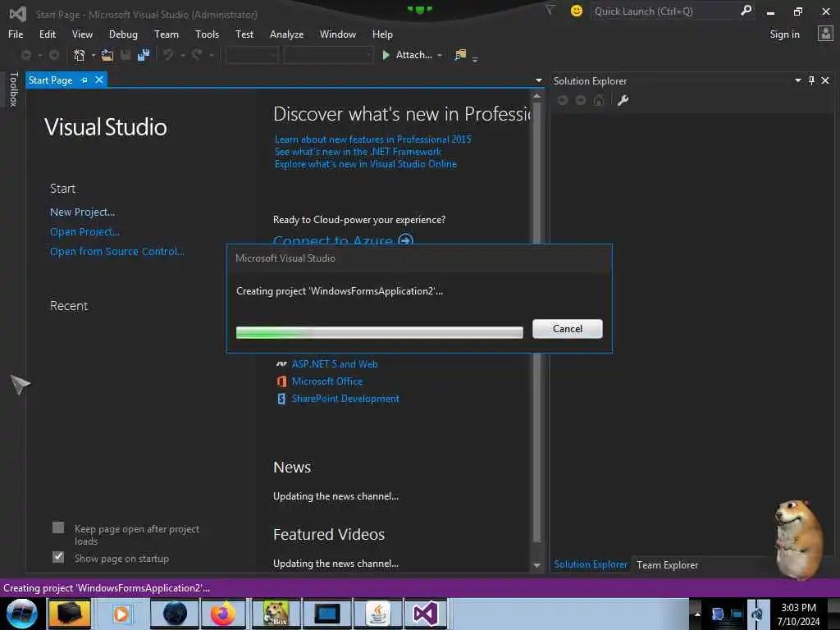Switch to the Team Explorer tab

668,564
